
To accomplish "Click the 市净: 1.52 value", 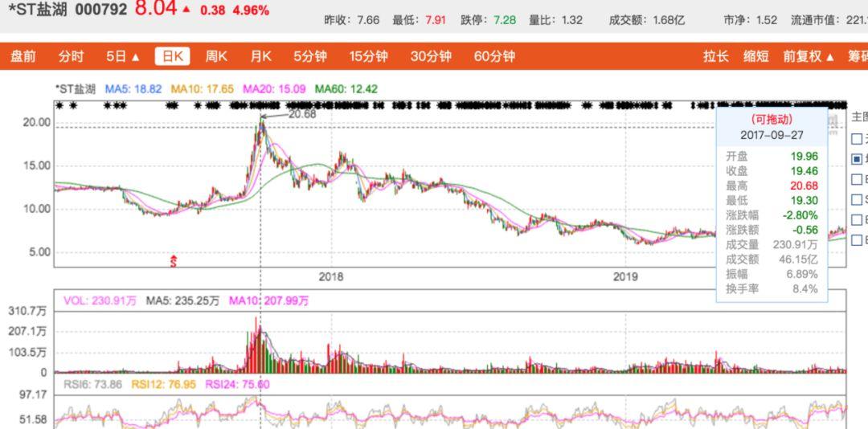I will click(x=750, y=20).
